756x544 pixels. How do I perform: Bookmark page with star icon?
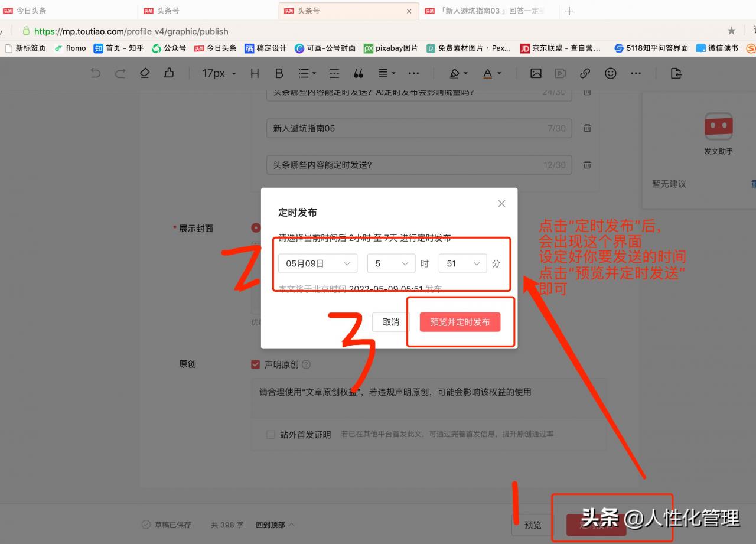pyautogui.click(x=731, y=31)
